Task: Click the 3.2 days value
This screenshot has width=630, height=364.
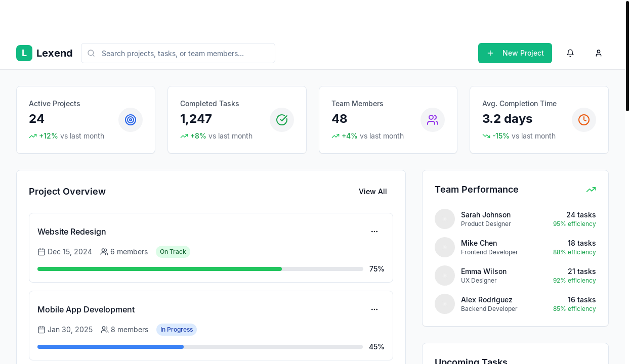Action: [507, 119]
